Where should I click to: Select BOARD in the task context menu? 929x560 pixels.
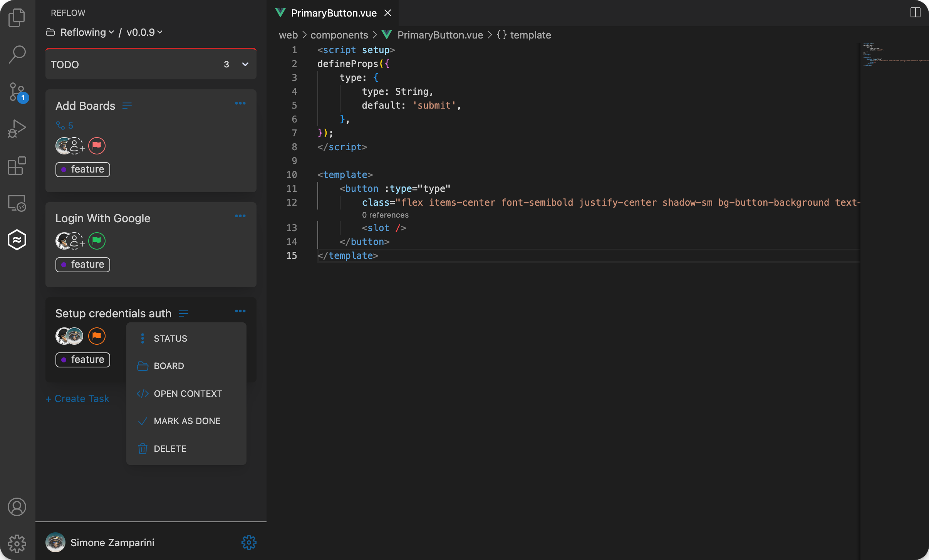point(186,366)
